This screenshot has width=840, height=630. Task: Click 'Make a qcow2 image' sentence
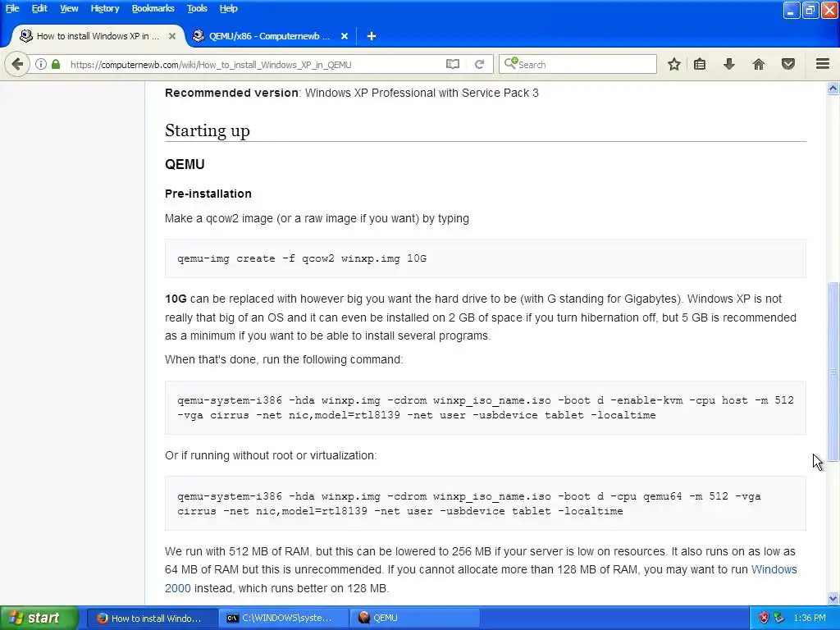(x=317, y=218)
